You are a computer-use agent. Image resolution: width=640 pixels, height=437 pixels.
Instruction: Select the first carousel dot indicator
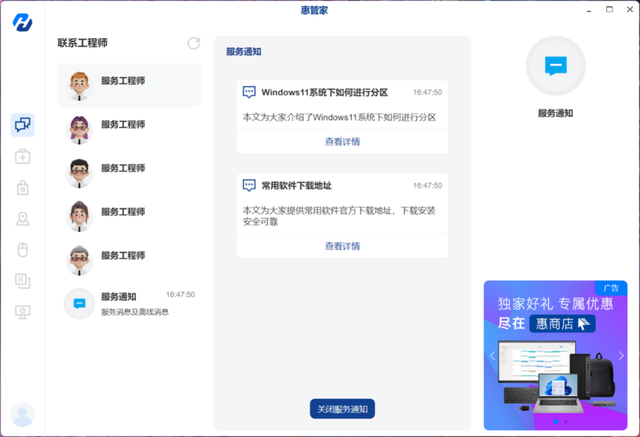click(x=556, y=421)
